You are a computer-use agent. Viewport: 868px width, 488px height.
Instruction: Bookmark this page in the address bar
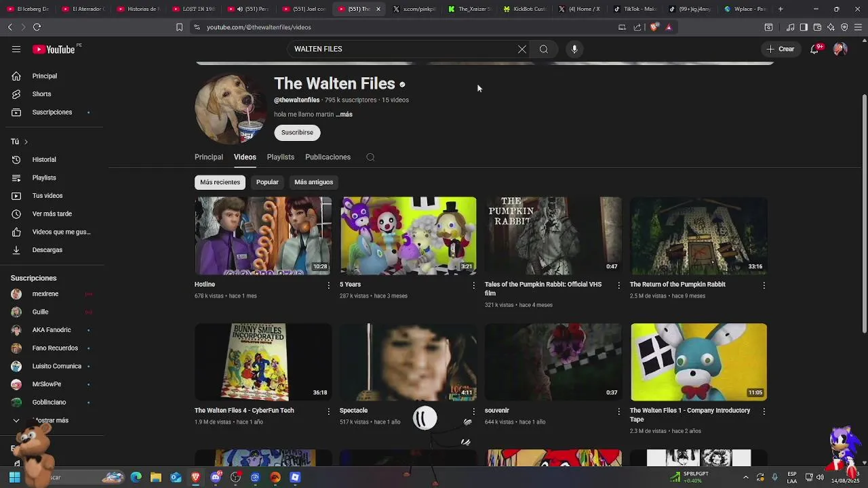pyautogui.click(x=179, y=27)
